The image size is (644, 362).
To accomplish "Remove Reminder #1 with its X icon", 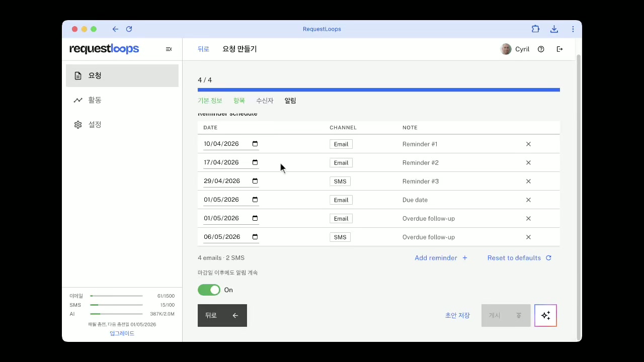I will pyautogui.click(x=528, y=144).
